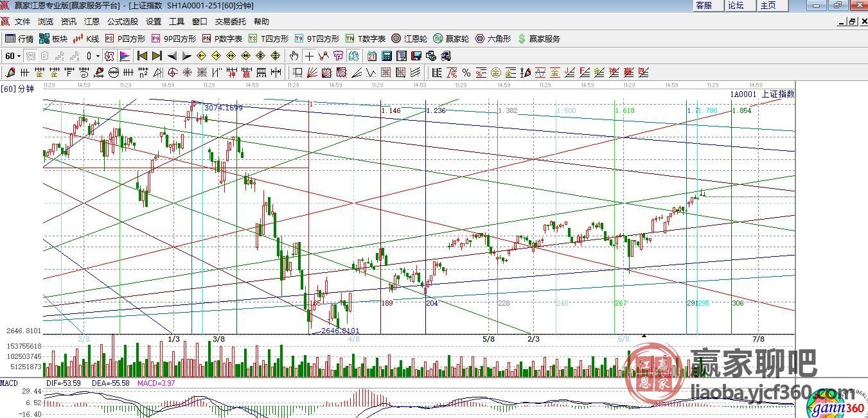Select the circled 金 golden ratio tool
This screenshot has width=868, height=418.
(496, 72)
